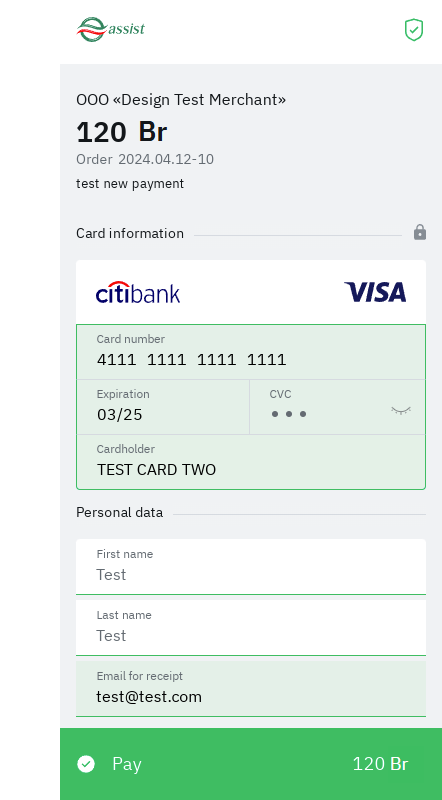442x800 pixels.
Task: Edit the Cardholder name field
Action: tap(251, 462)
